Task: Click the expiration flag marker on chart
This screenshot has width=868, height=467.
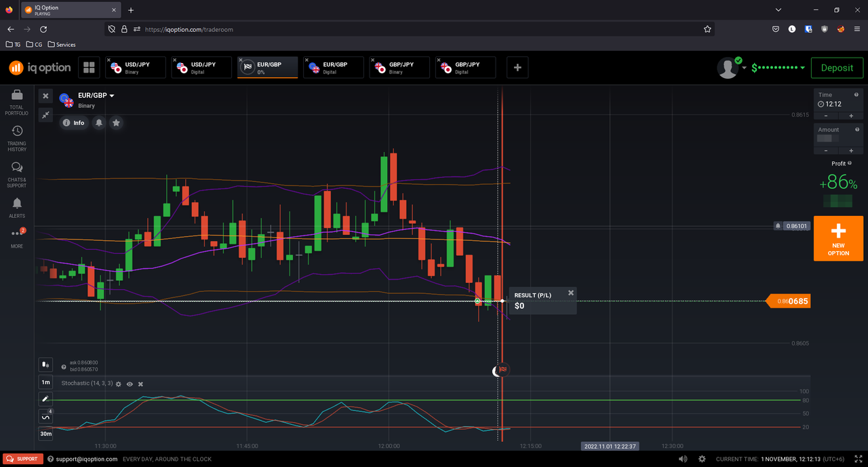Action: click(x=503, y=370)
